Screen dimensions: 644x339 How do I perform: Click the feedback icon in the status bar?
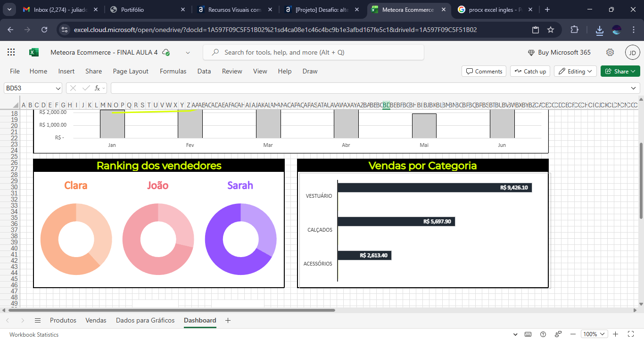tap(557, 334)
